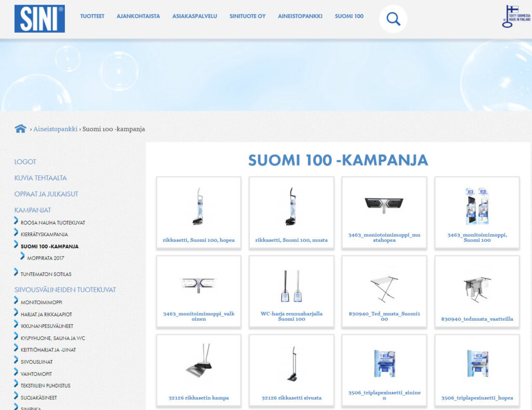Open the Tuotteet menu

click(92, 16)
